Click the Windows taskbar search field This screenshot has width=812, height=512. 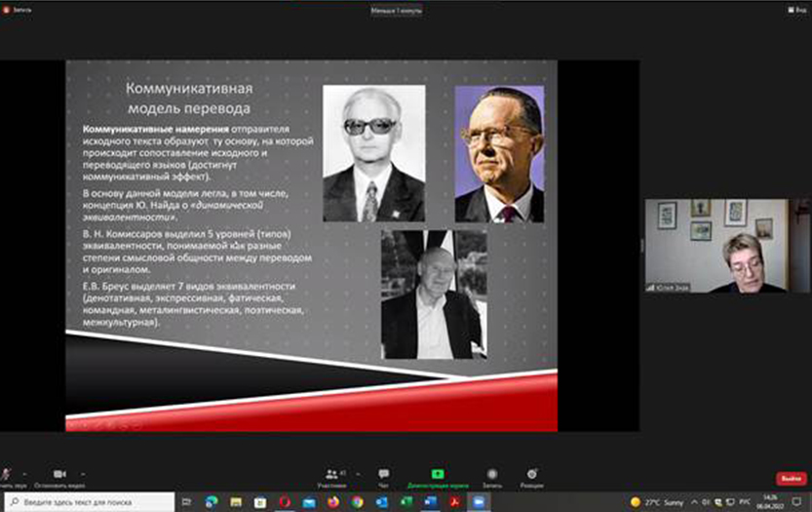click(93, 502)
